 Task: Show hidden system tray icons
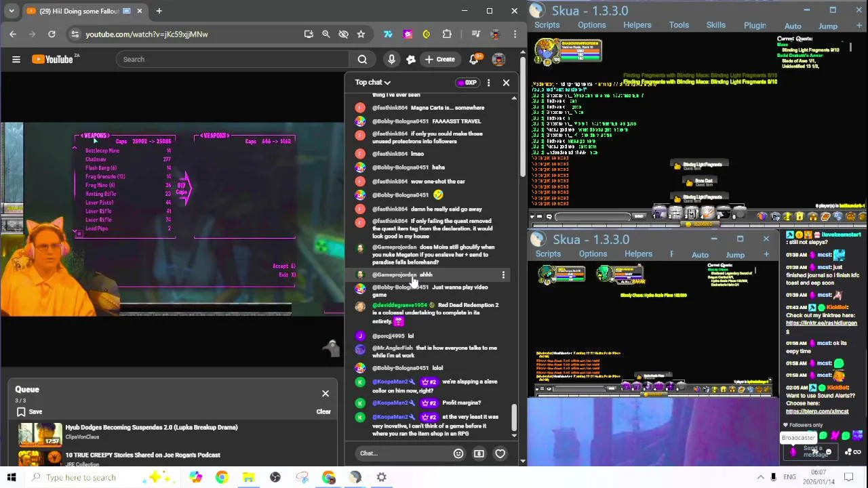[x=761, y=477]
